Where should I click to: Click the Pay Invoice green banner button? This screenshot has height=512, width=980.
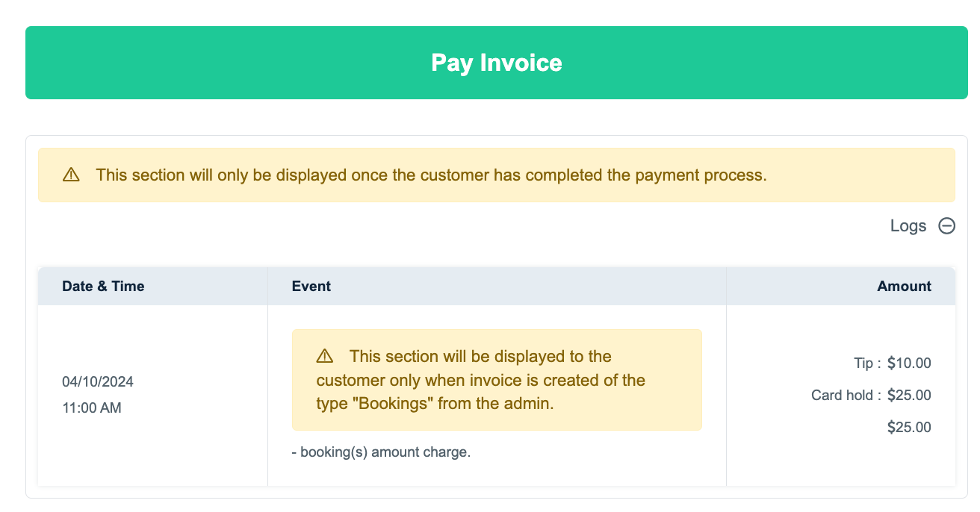click(x=496, y=63)
